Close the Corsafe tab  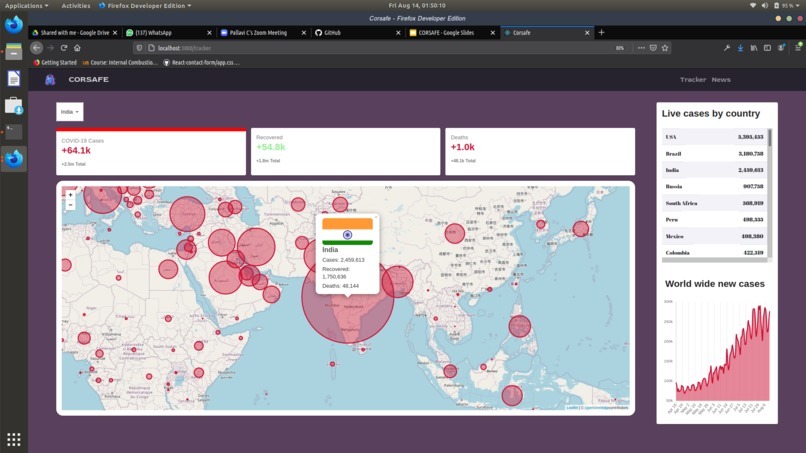coord(587,32)
